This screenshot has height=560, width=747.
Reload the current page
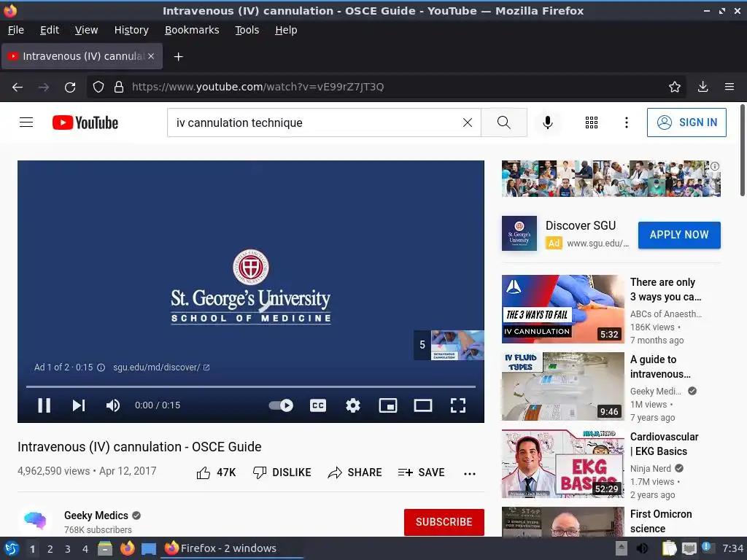pos(70,87)
